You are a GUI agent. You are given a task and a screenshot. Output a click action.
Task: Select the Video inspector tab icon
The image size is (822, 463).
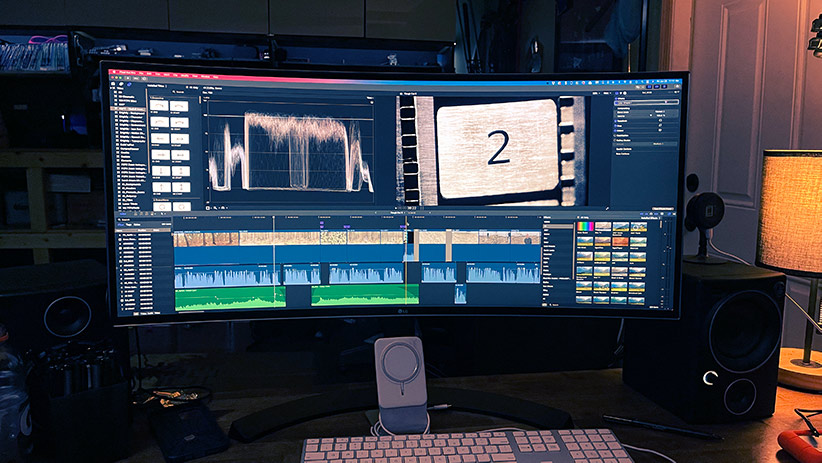616,93
